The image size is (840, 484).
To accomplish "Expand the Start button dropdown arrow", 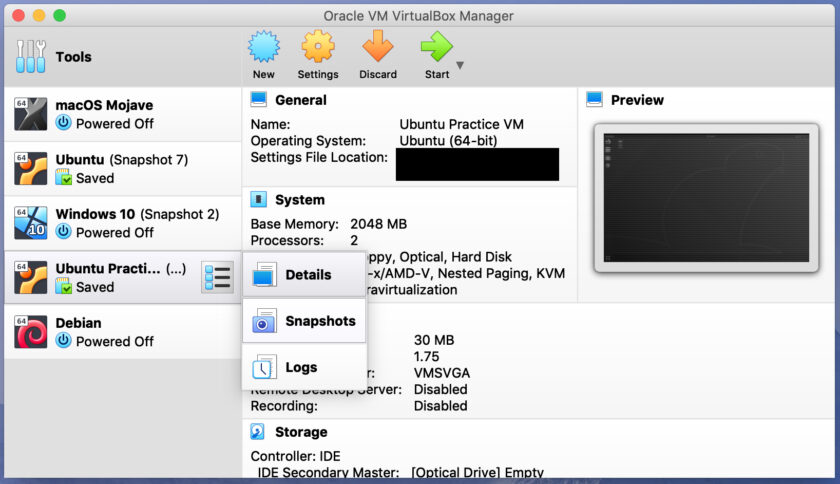I will 460,65.
